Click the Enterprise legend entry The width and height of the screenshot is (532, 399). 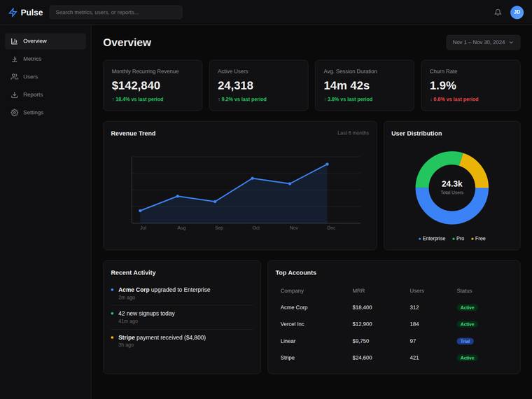point(432,239)
